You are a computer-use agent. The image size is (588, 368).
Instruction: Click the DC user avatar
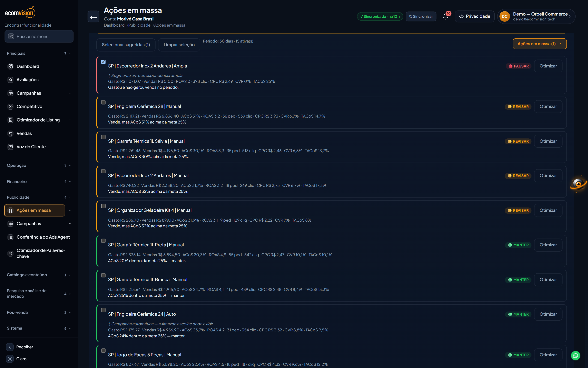(504, 17)
